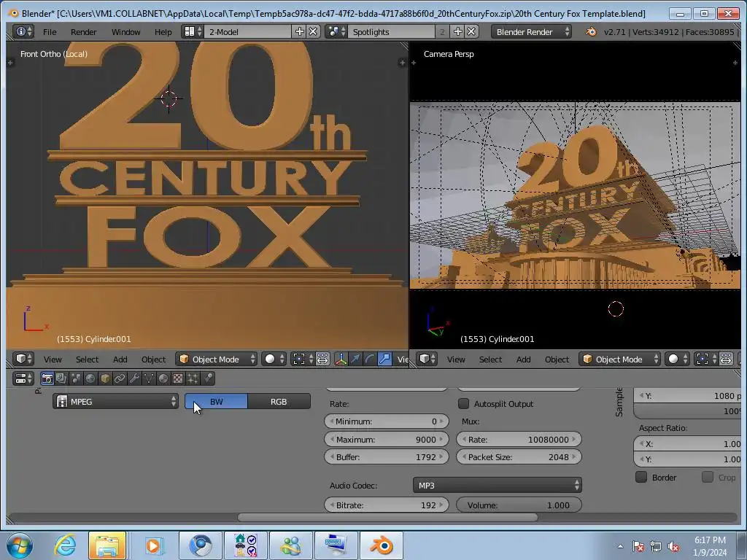Open the Render Layers properties tab
This screenshot has width=747, height=560.
pos(61,378)
